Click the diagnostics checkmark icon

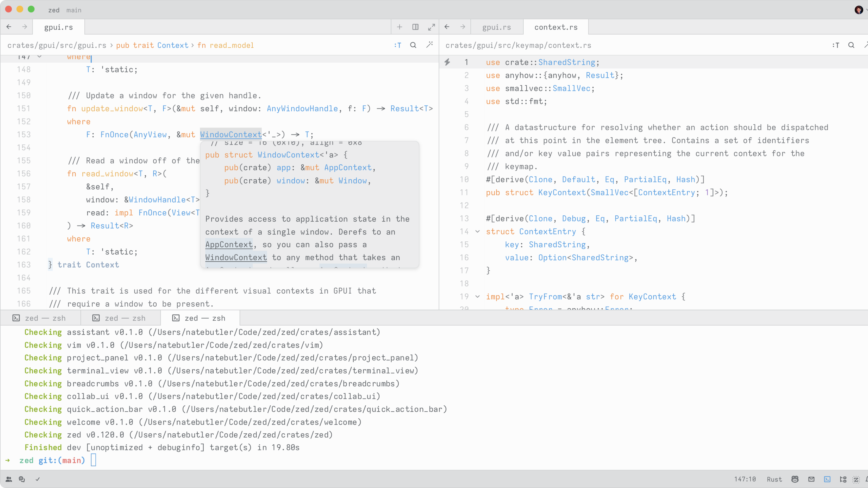pyautogui.click(x=38, y=479)
